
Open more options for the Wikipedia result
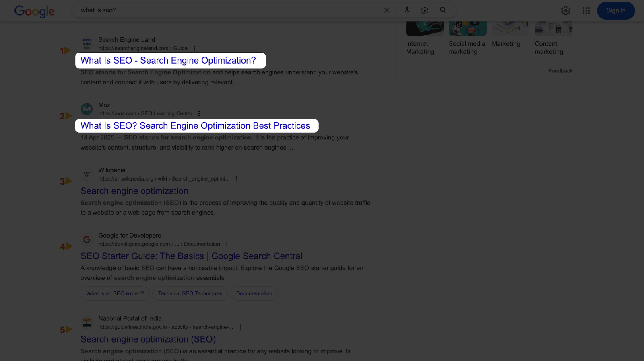236,179
